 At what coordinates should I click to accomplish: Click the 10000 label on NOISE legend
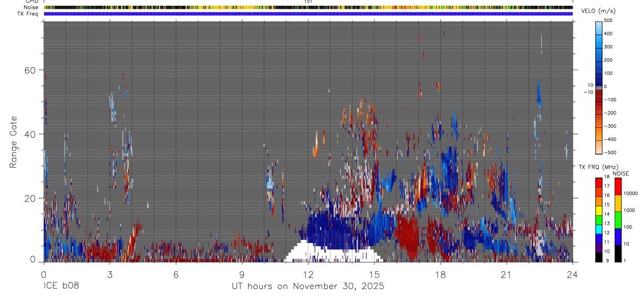pyautogui.click(x=631, y=193)
